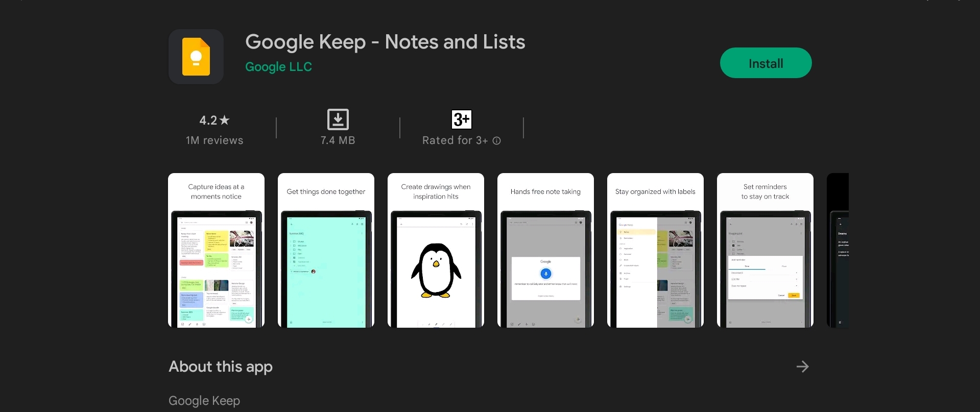This screenshot has width=980, height=412.
Task: Open the Capture ideas screenshot
Action: (216, 250)
